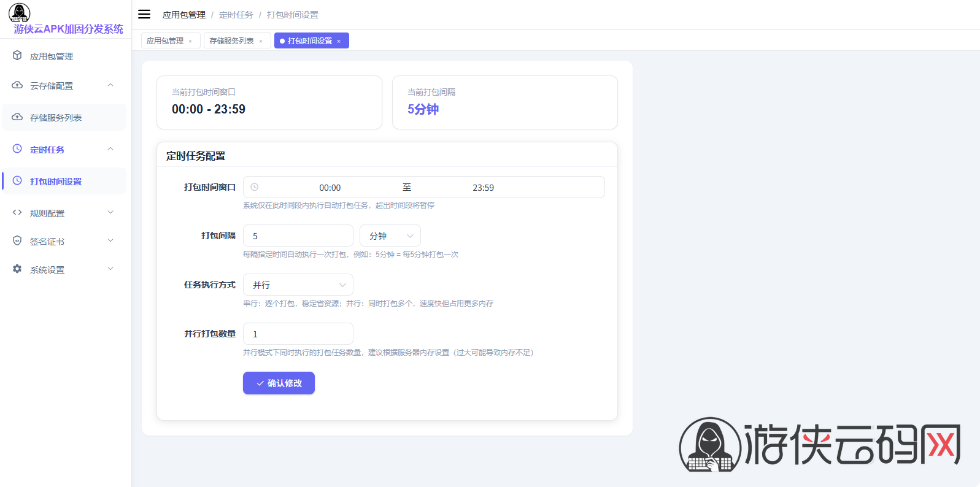Click the hamburger menu collapse icon
Viewport: 980px width, 487px height.
(x=144, y=14)
